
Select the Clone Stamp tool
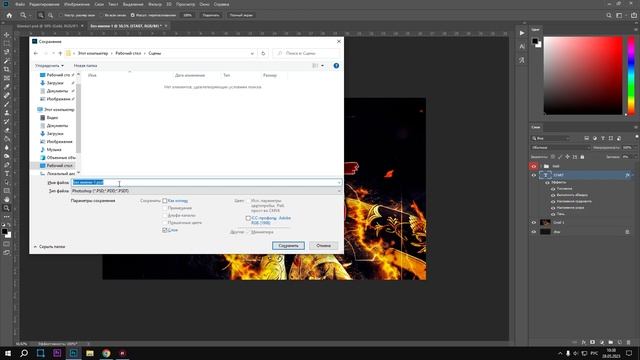click(7, 113)
